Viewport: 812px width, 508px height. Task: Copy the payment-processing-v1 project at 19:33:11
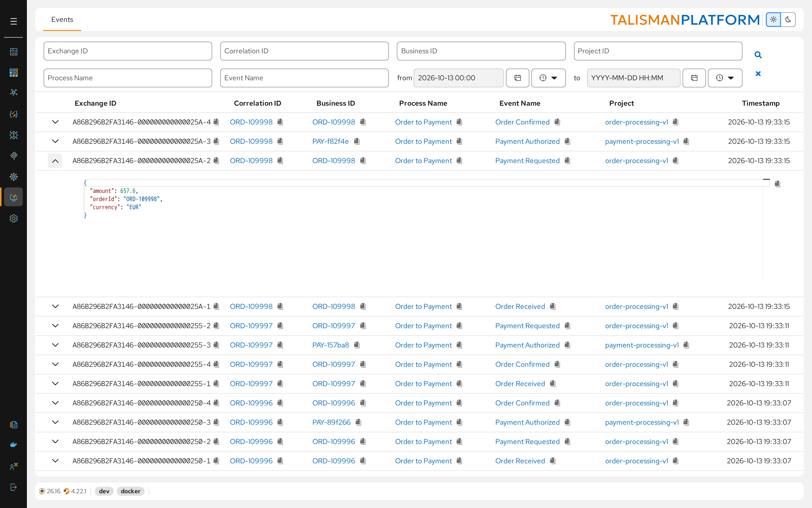point(686,345)
